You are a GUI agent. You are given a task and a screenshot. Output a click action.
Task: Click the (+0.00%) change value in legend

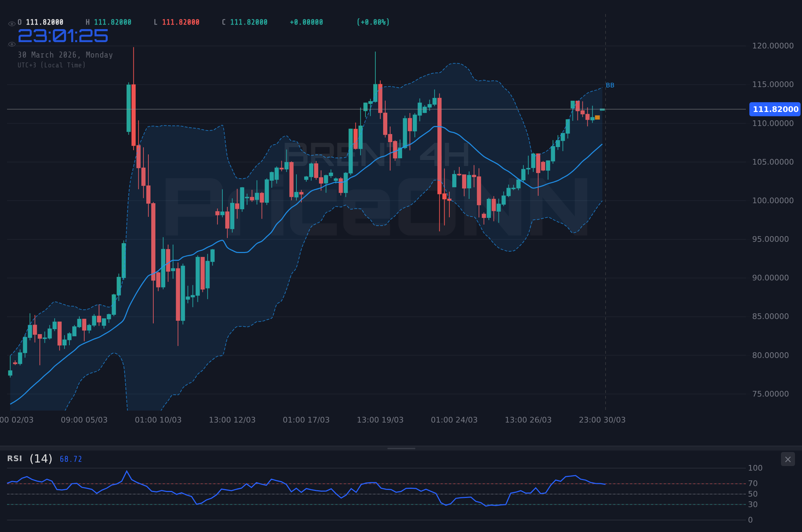click(x=373, y=22)
